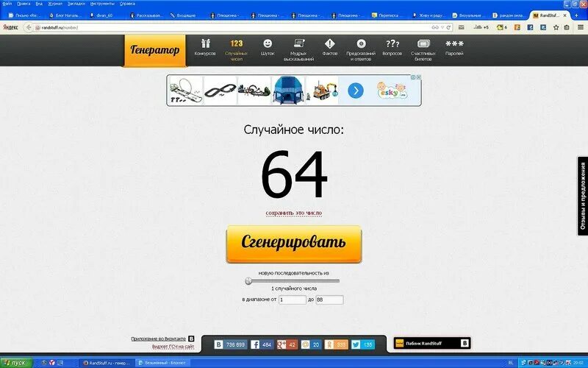Share via Facebook button 484
The width and height of the screenshot is (588, 368).
[x=262, y=344]
